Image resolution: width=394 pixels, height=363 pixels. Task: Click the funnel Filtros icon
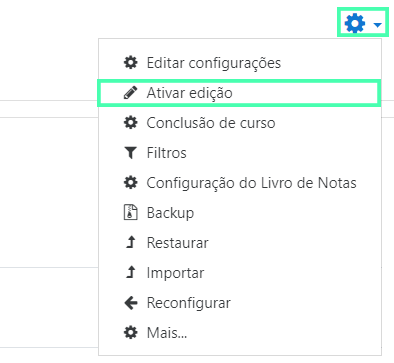pos(130,153)
